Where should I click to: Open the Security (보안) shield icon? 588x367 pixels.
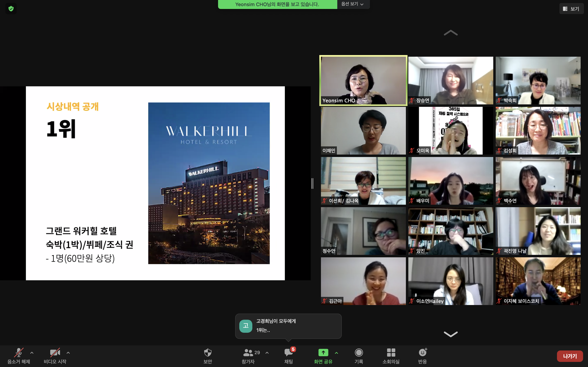point(208,353)
